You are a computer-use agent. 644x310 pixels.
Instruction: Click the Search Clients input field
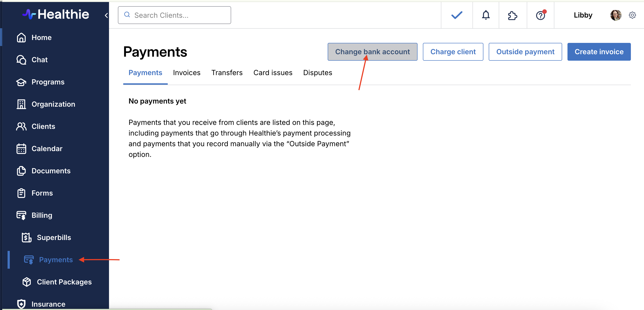pyautogui.click(x=174, y=15)
